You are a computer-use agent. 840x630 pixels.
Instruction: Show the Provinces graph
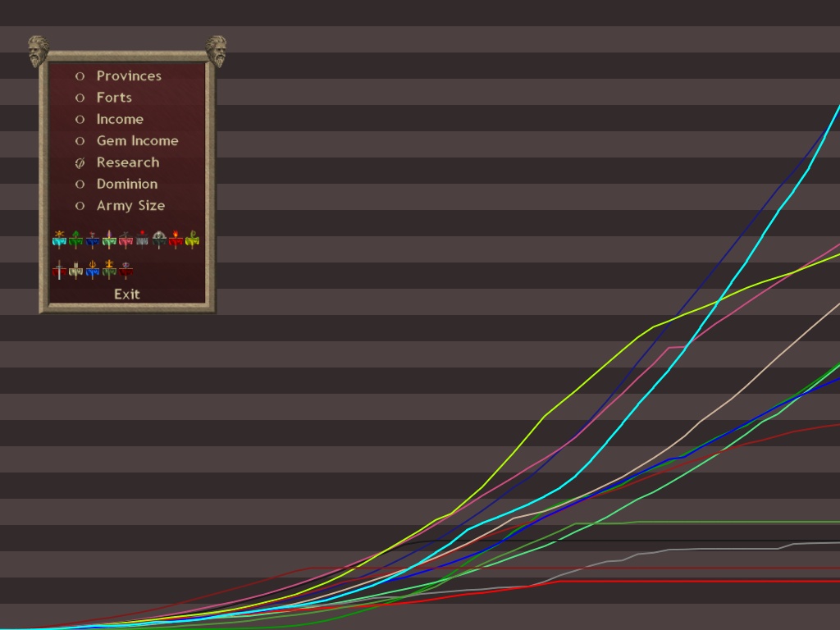[118, 76]
